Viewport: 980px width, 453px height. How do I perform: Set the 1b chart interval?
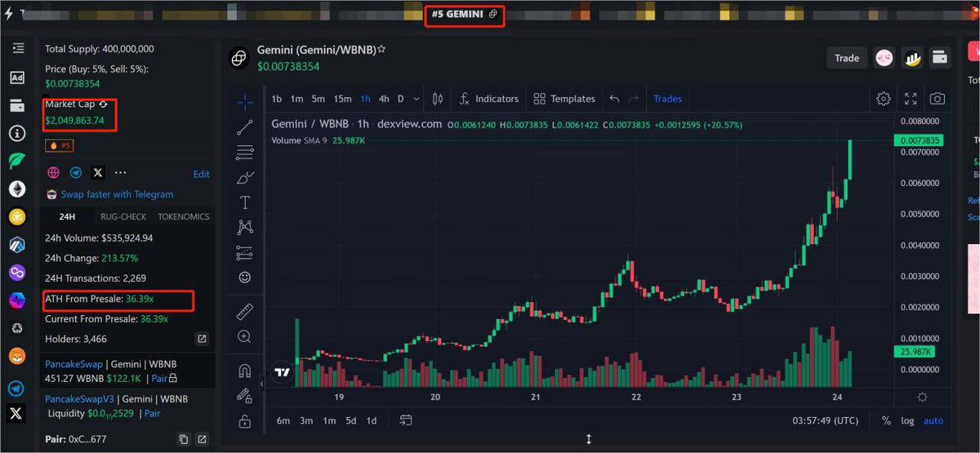277,99
